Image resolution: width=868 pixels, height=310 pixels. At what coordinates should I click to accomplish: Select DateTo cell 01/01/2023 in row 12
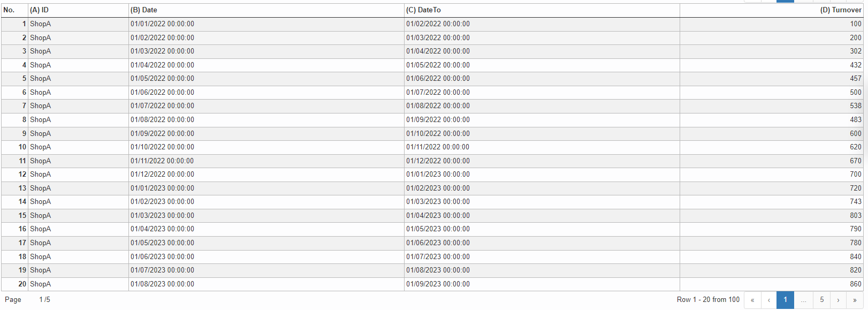point(542,175)
